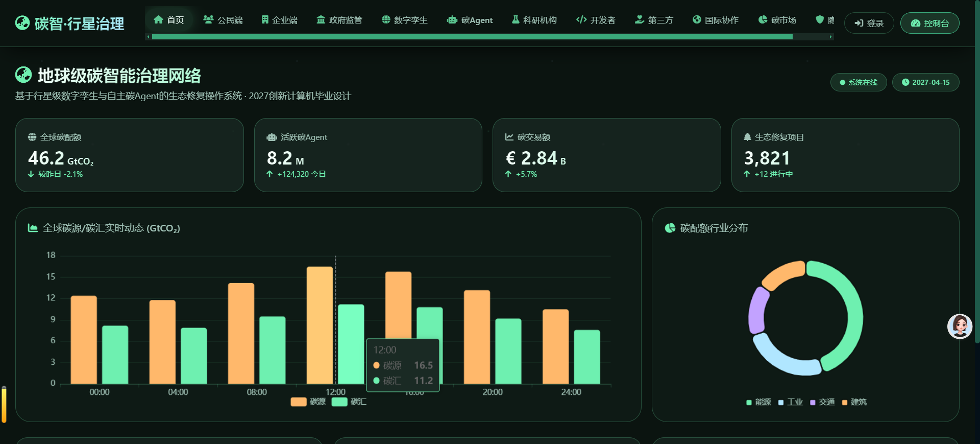Click the earth icon beside 地球级碳智能治理网络
This screenshot has width=980, height=444.
(x=23, y=75)
